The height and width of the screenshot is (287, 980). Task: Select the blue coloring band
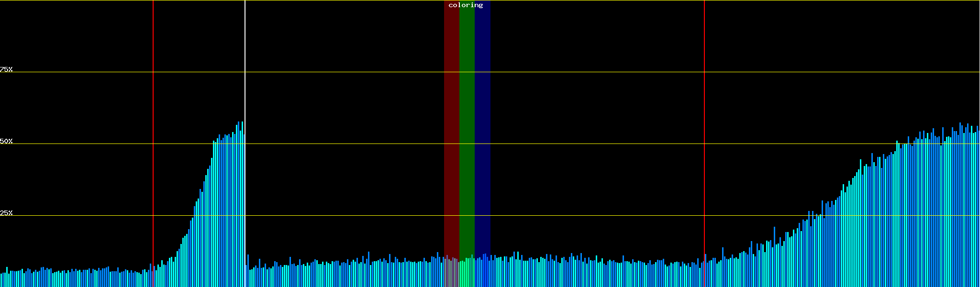coord(482,120)
